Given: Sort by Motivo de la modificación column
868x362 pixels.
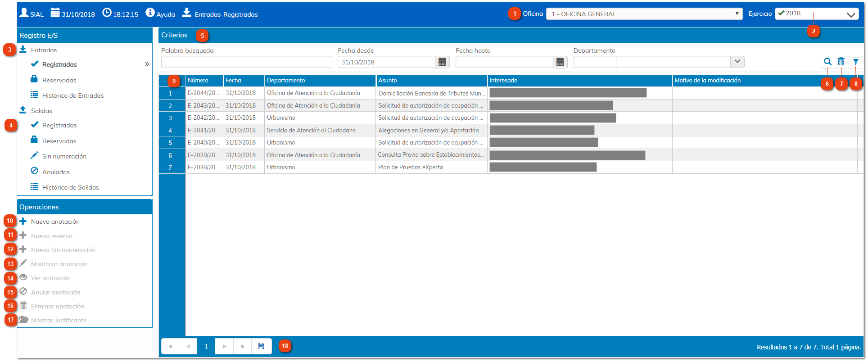Looking at the screenshot, I should coord(765,81).
